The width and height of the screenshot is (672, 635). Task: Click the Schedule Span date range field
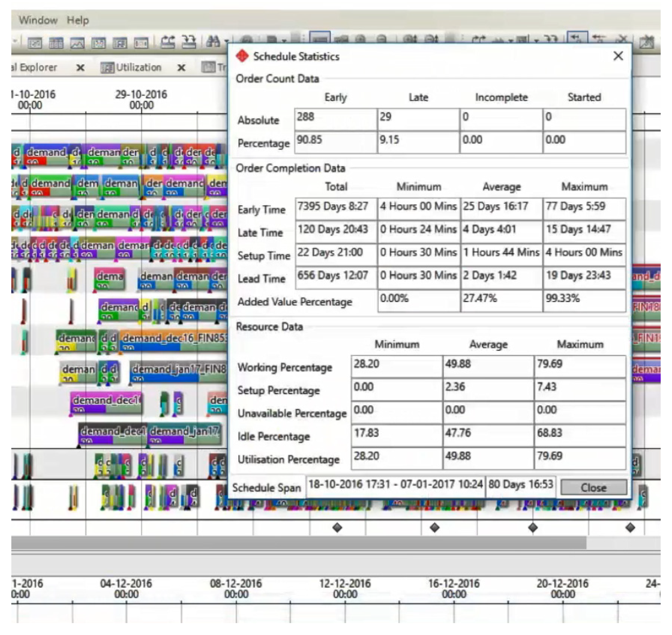tap(395, 484)
